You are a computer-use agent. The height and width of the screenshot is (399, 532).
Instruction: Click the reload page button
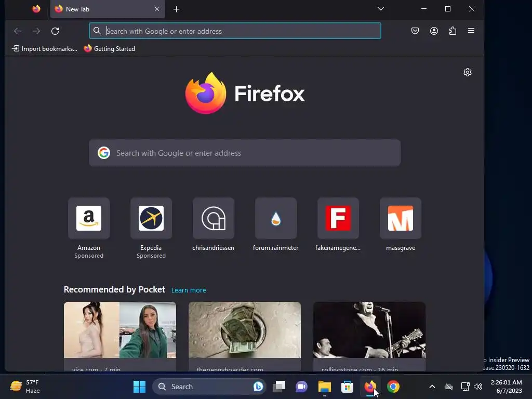click(55, 31)
